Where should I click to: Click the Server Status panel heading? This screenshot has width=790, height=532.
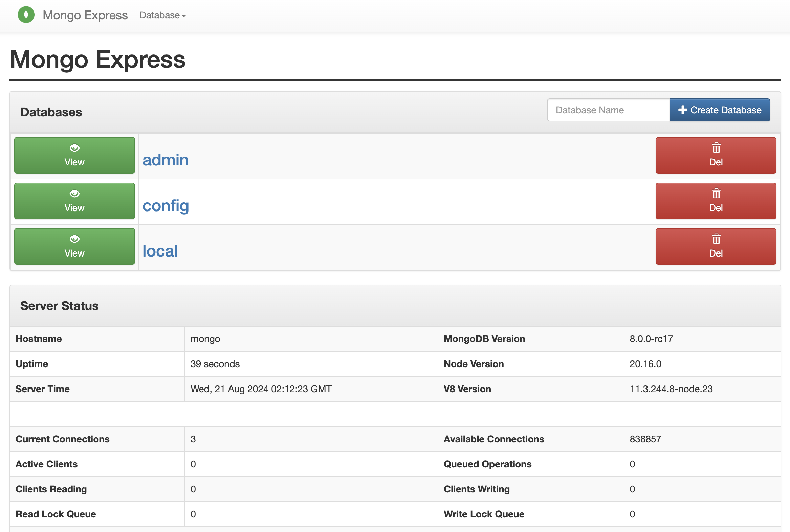click(59, 306)
